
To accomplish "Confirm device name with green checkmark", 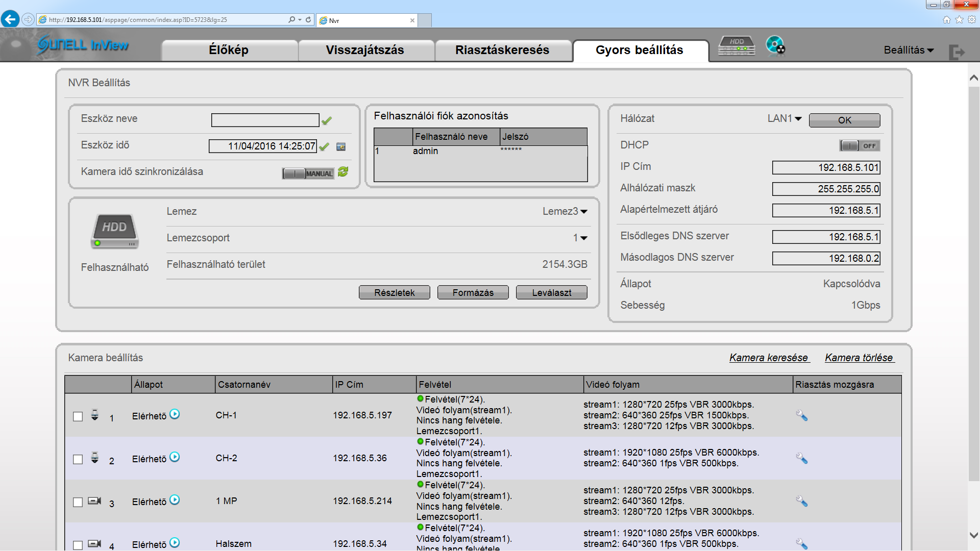I will click(327, 120).
